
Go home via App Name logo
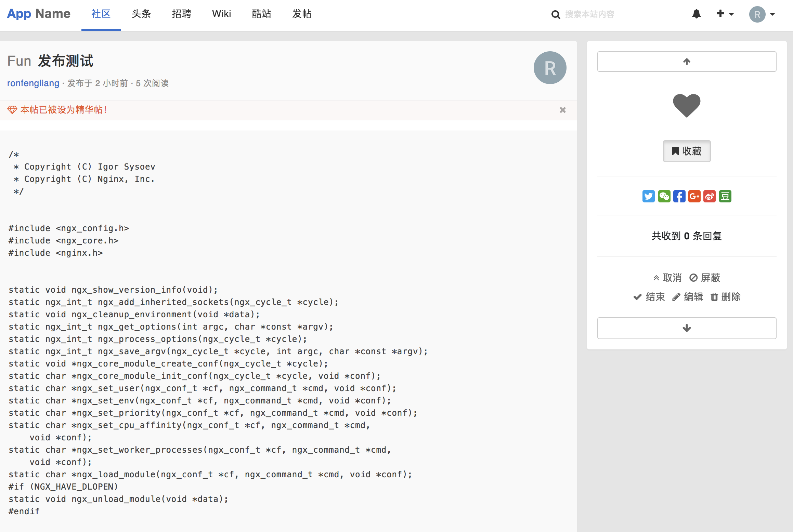39,14
